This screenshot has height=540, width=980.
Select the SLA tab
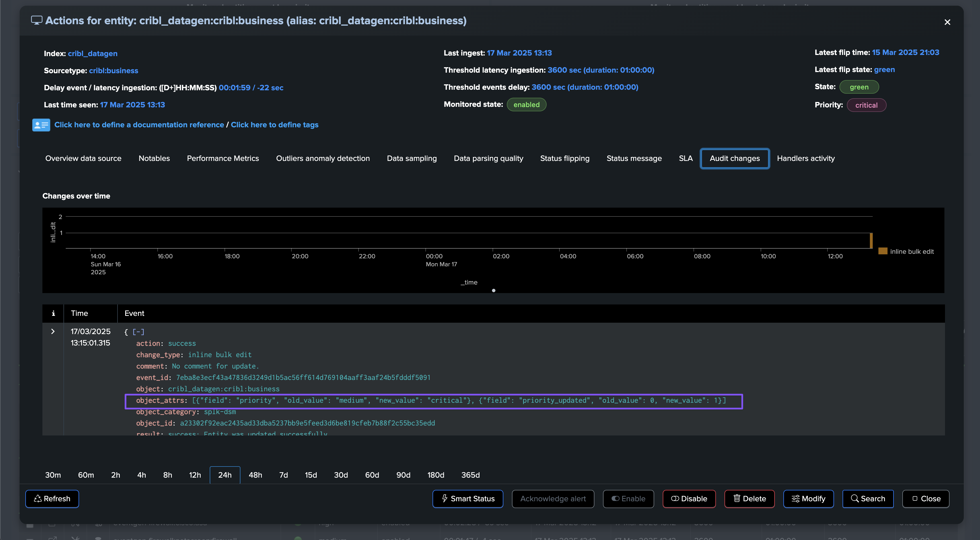tap(685, 158)
